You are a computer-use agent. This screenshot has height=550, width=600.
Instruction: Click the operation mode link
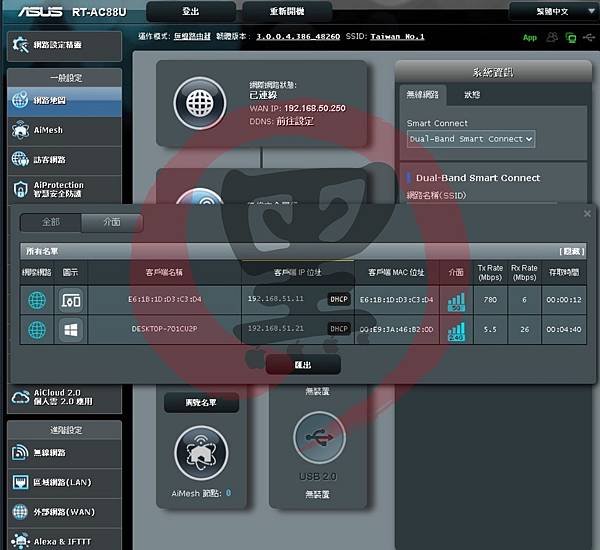192,37
